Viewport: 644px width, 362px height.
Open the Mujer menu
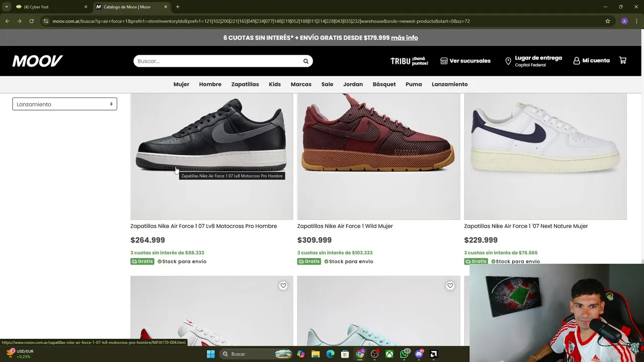[181, 84]
